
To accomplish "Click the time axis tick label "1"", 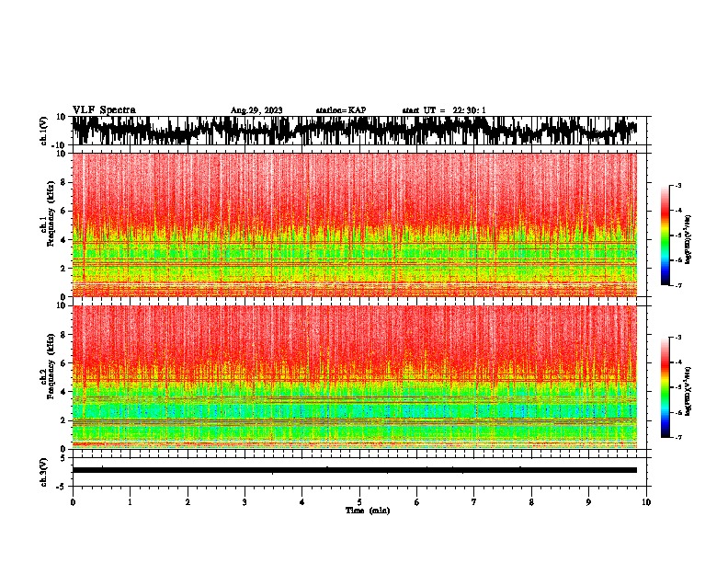I will click(130, 502).
